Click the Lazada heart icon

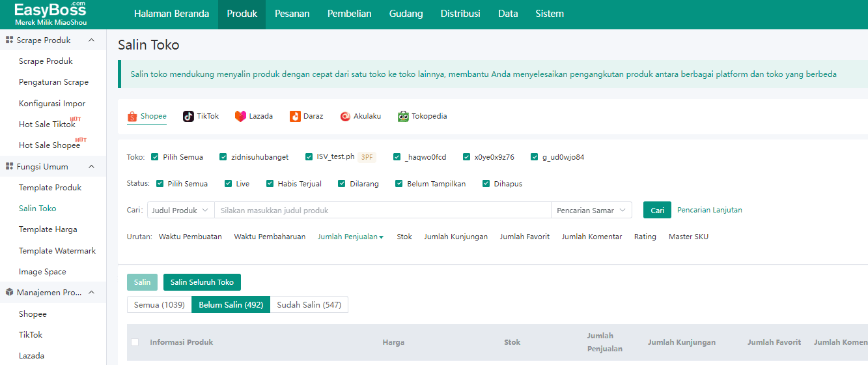click(240, 116)
